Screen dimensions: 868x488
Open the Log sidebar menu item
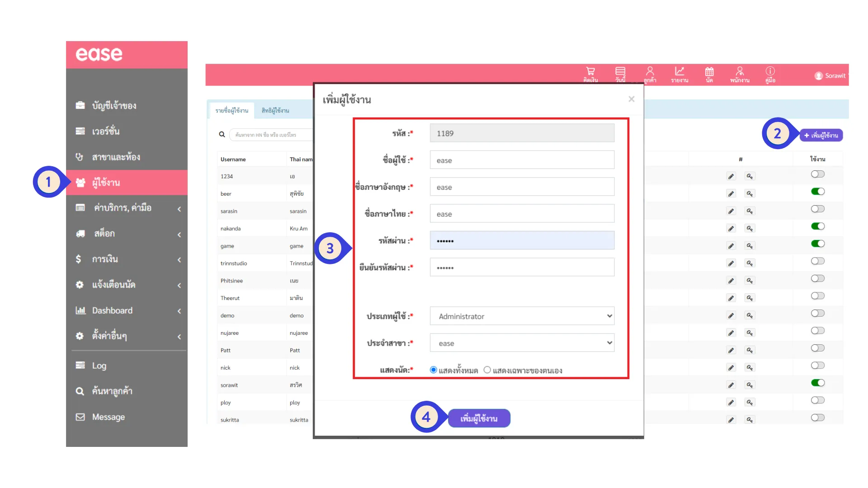coord(99,366)
